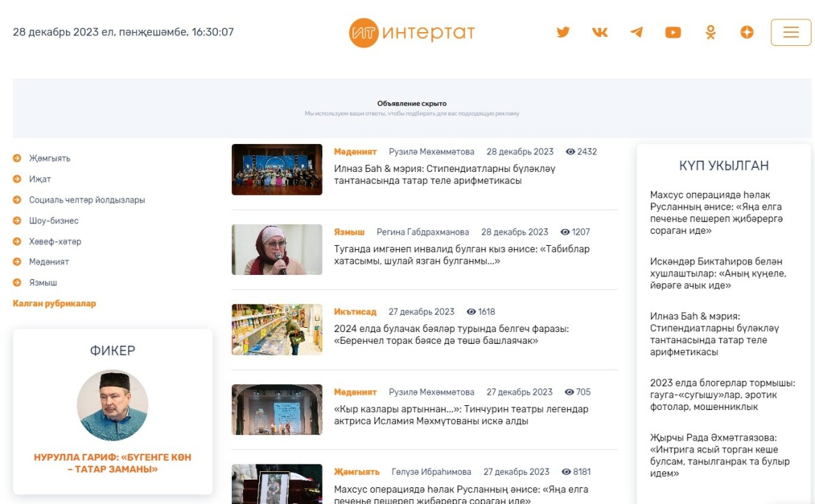Image resolution: width=815 pixels, height=504 pixels.
Task: Click the Odnoklassniki icon
Action: (710, 32)
